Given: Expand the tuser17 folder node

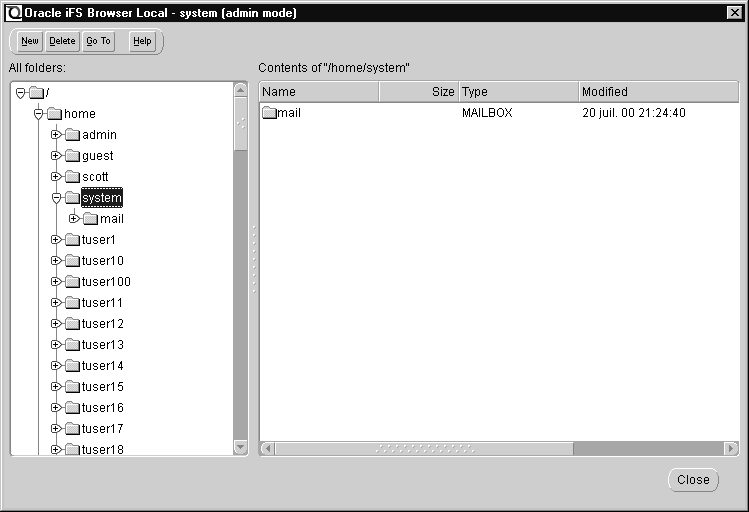Looking at the screenshot, I should click(x=56, y=429).
